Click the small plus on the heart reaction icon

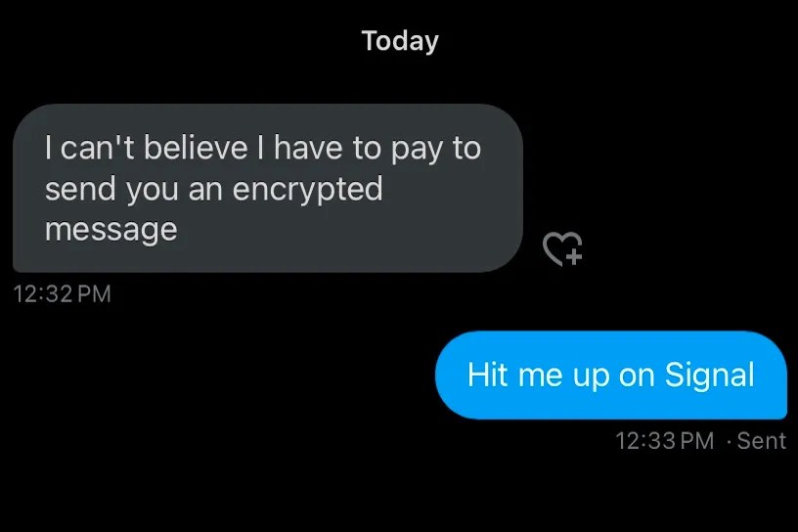tap(574, 257)
